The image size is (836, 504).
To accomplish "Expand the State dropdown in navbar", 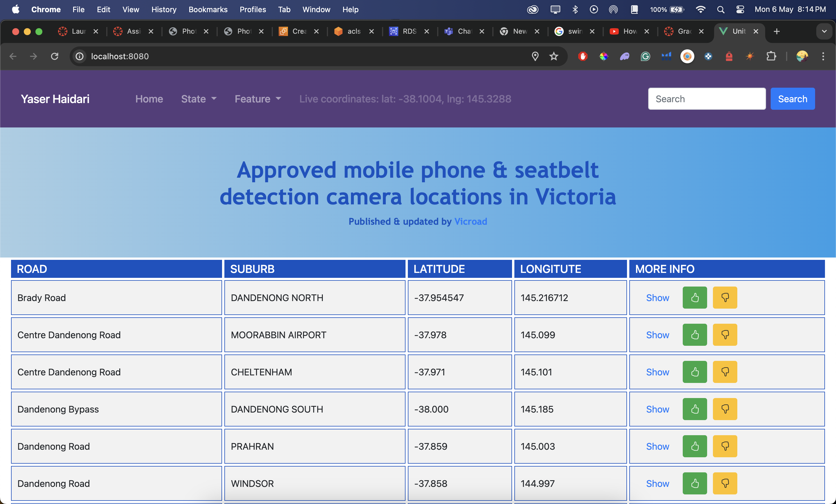I will coord(199,99).
